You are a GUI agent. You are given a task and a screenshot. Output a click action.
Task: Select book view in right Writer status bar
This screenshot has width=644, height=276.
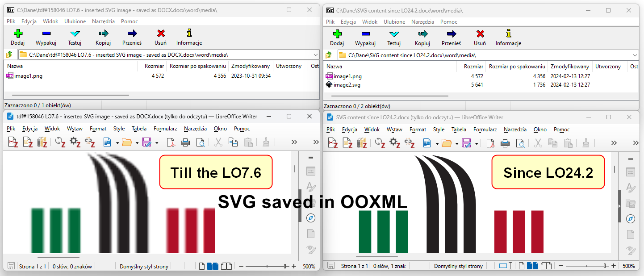(x=545, y=266)
